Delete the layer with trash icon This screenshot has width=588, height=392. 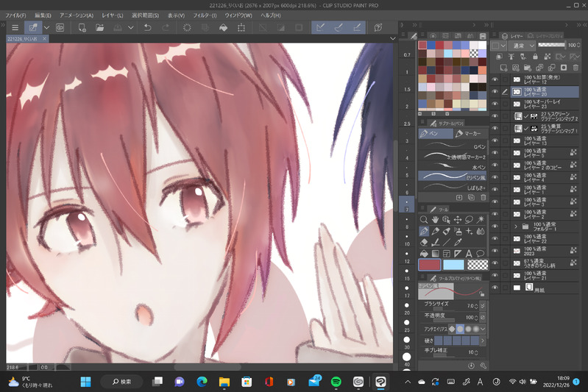(575, 68)
